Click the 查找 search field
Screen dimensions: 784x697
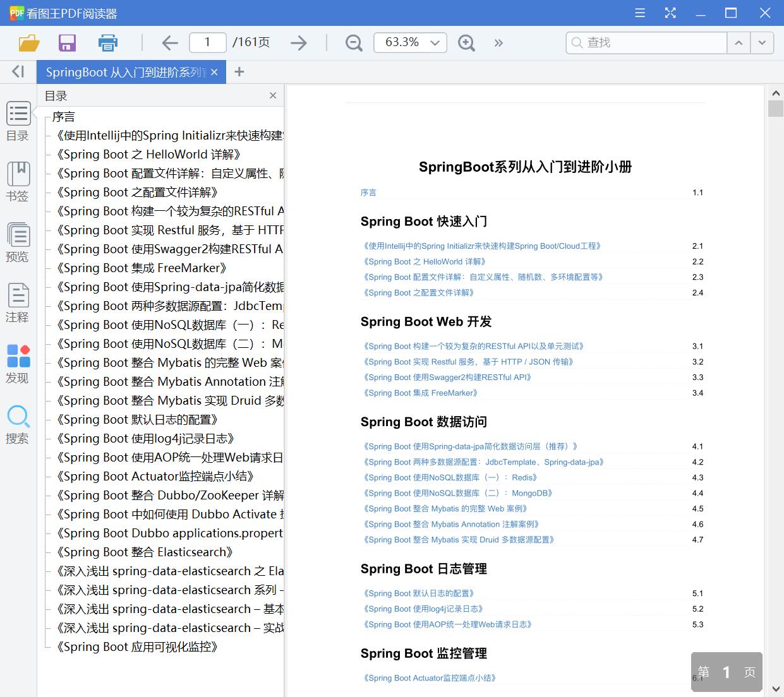point(646,42)
